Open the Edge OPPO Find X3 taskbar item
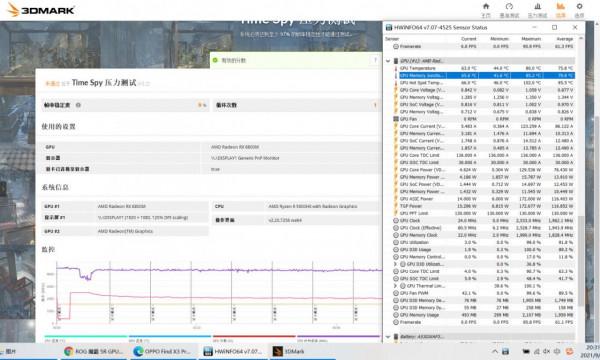Image resolution: width=600 pixels, height=360 pixels. click(x=162, y=351)
